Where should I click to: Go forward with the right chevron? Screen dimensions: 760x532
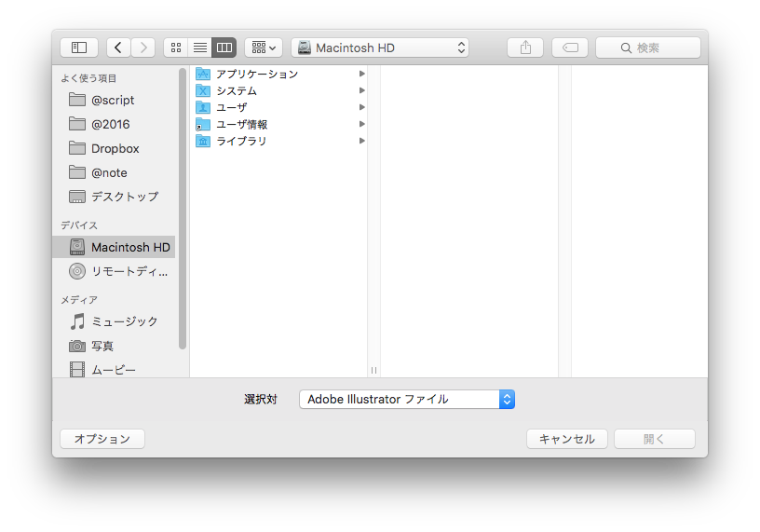click(143, 48)
